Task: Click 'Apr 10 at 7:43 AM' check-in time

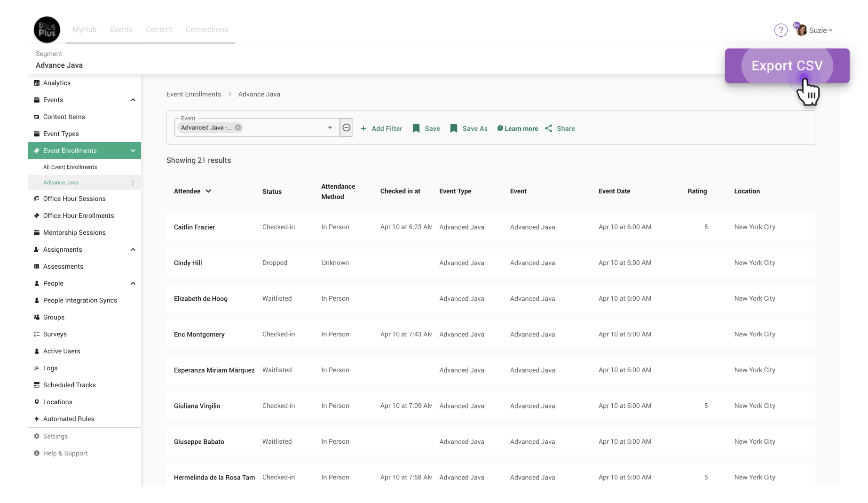Action: point(406,334)
